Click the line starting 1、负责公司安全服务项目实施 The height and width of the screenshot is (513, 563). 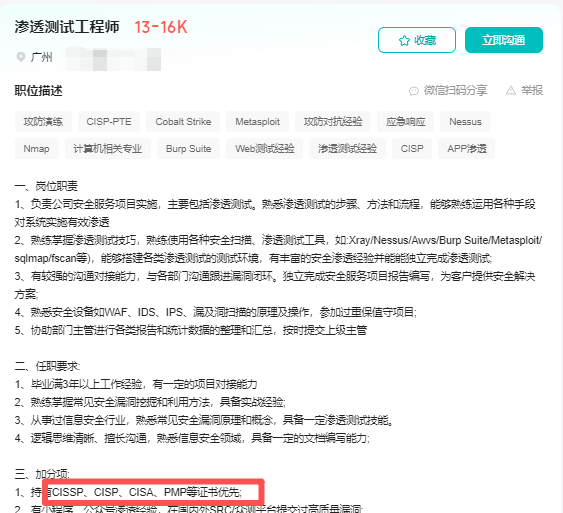click(x=275, y=204)
